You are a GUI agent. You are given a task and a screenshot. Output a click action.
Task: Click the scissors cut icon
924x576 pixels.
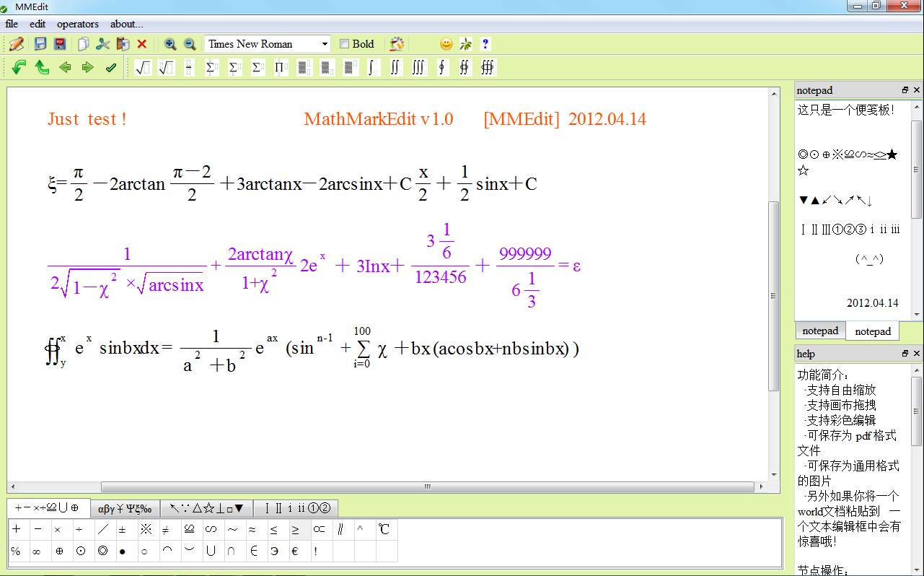tap(103, 44)
